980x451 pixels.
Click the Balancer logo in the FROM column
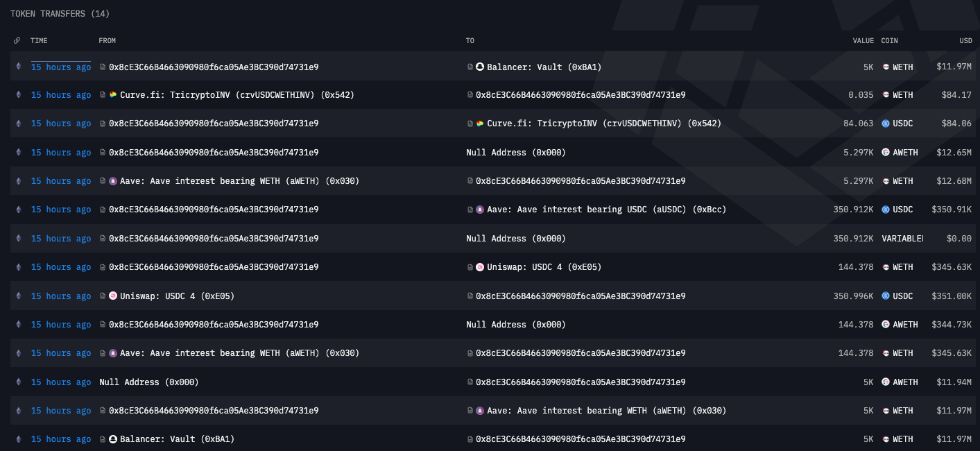[x=113, y=439]
